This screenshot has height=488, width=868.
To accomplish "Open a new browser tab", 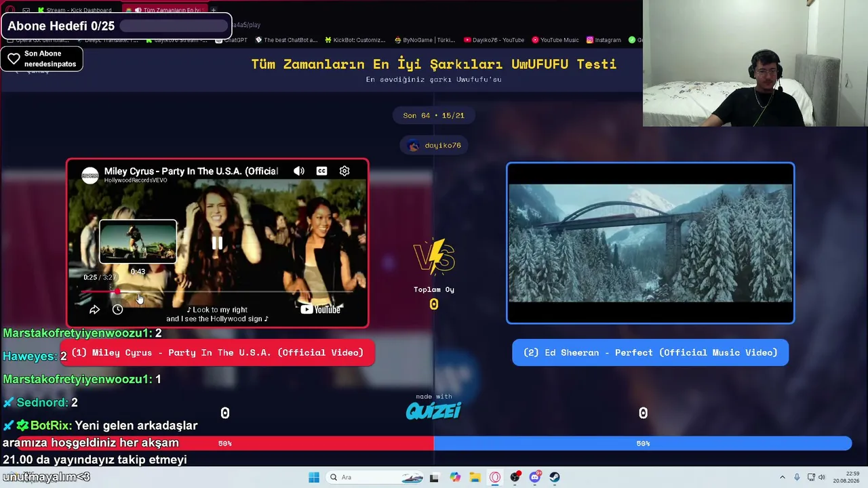I will coord(213,10).
